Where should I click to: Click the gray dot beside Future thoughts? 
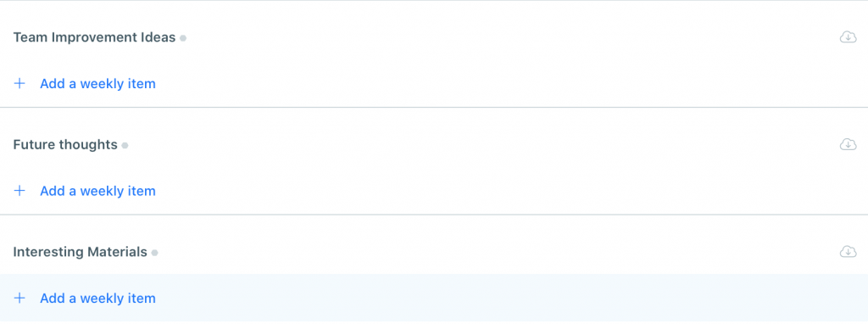[125, 146]
